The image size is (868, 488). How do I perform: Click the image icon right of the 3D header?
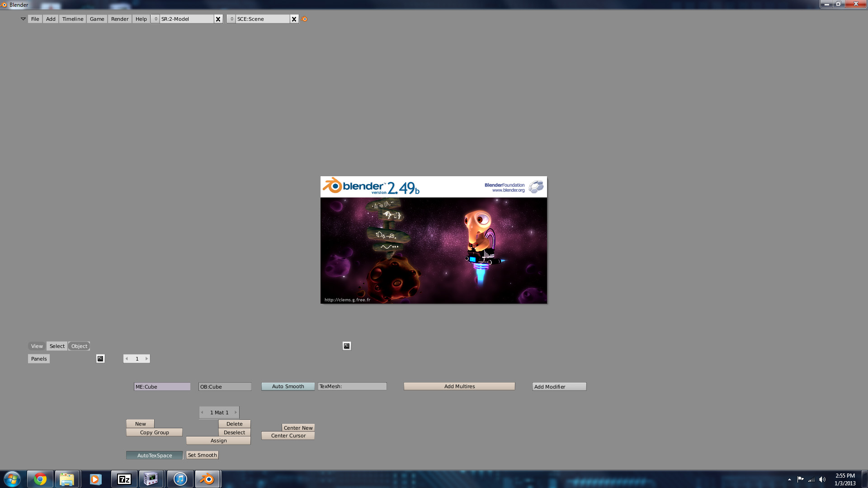coord(347,346)
